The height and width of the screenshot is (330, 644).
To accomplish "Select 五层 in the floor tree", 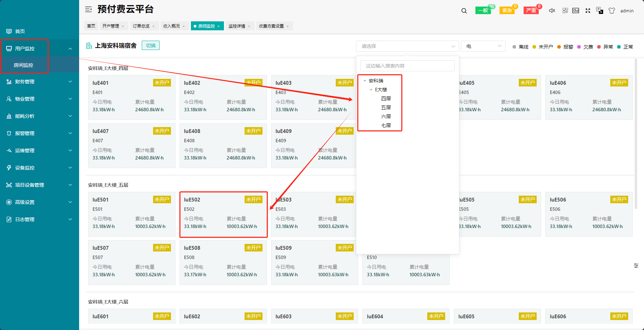I will click(x=386, y=107).
